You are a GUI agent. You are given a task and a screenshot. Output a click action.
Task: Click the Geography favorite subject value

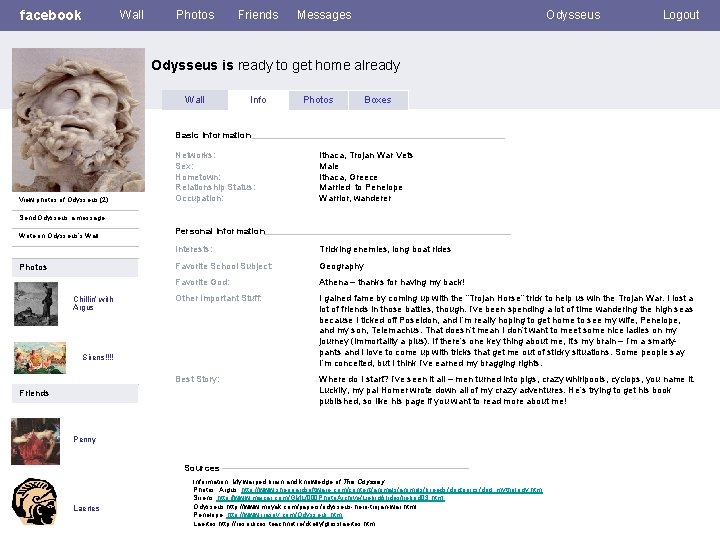342,266
